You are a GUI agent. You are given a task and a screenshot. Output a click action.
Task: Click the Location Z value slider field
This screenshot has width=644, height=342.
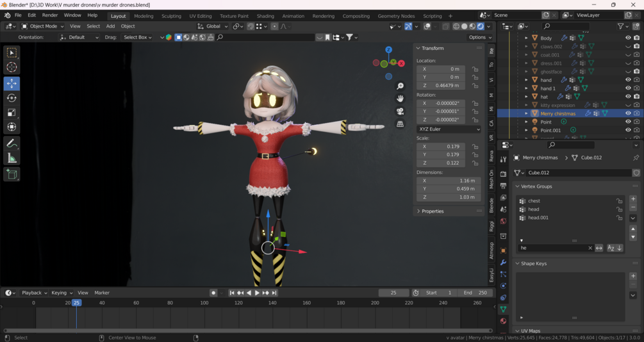pos(441,85)
